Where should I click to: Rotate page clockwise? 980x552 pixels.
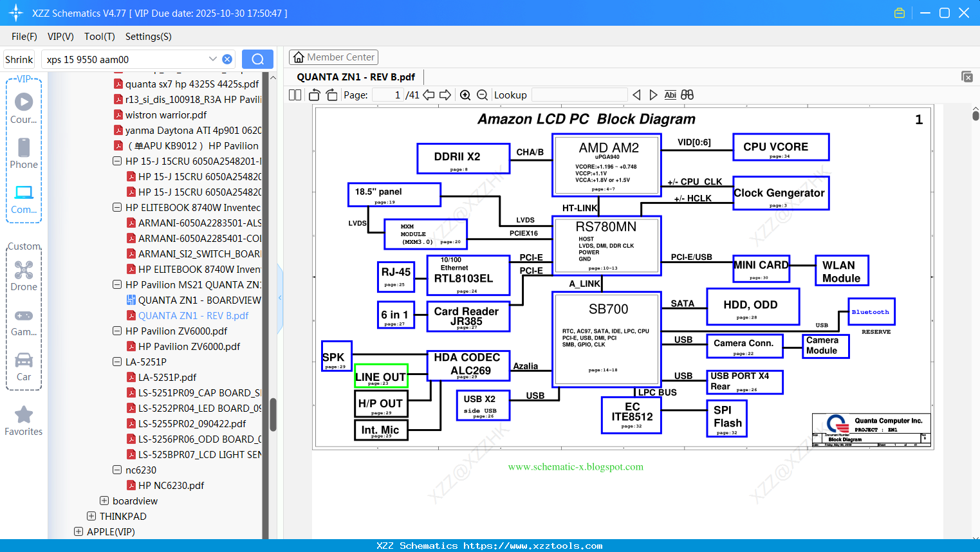(x=331, y=95)
